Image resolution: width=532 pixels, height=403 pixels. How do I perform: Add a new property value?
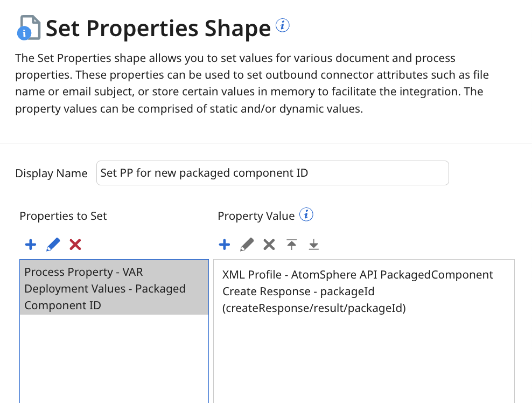click(x=224, y=245)
